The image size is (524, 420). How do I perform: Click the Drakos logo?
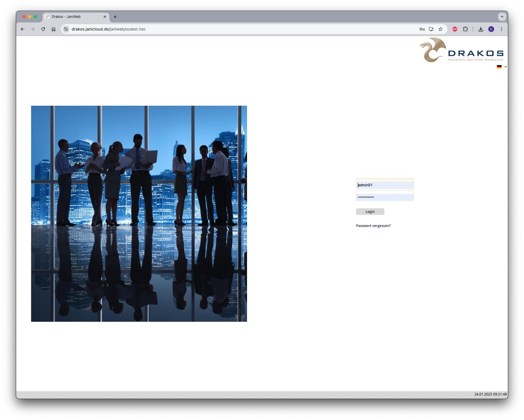click(x=461, y=50)
